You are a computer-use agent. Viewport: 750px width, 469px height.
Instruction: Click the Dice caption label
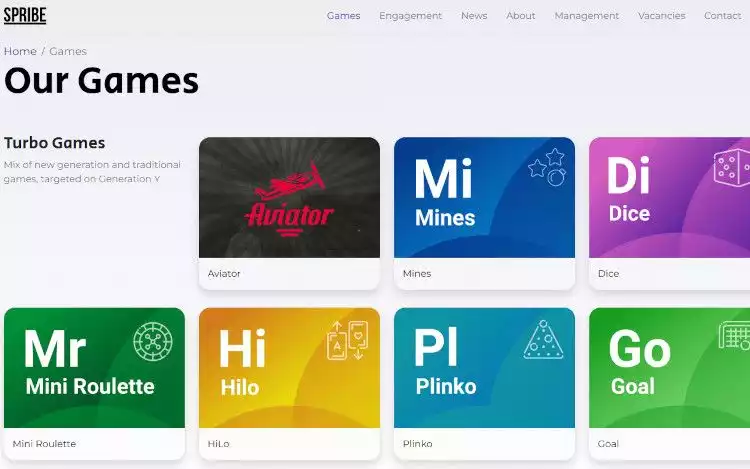coord(608,273)
